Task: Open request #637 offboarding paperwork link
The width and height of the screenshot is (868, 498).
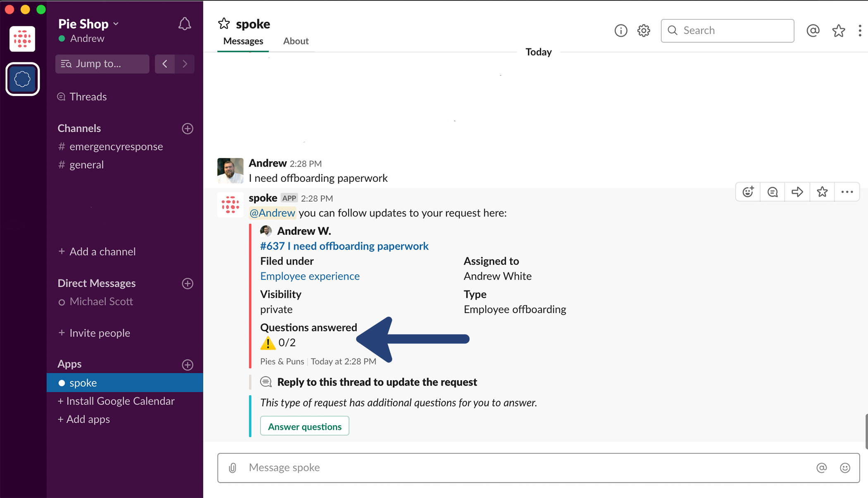Action: pos(344,246)
